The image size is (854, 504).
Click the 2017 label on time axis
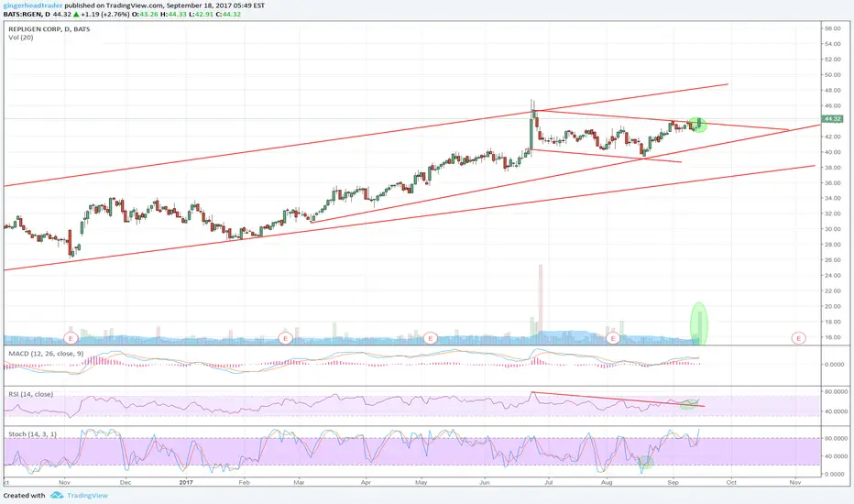point(186,482)
